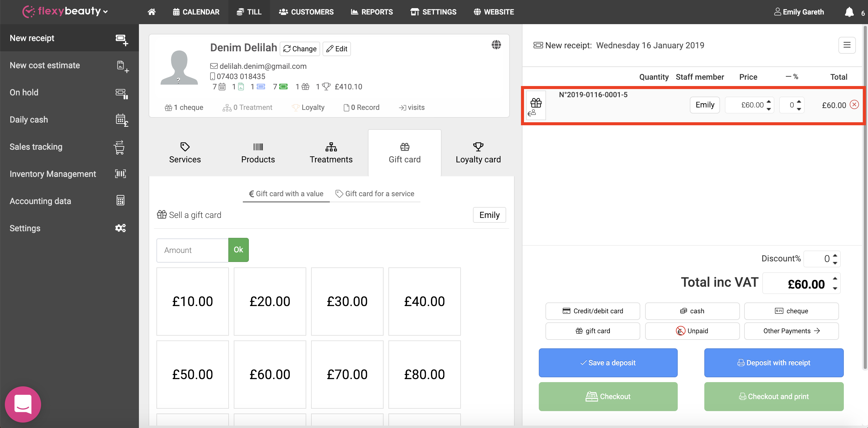The height and width of the screenshot is (428, 868).
Task: Click the blue ticket count icon
Action: (261, 87)
